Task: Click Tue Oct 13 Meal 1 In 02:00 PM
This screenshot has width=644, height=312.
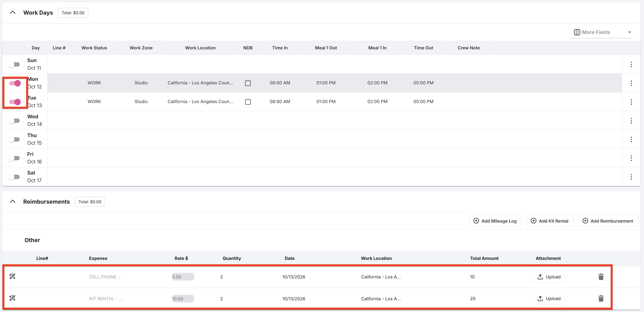Action: tap(377, 102)
